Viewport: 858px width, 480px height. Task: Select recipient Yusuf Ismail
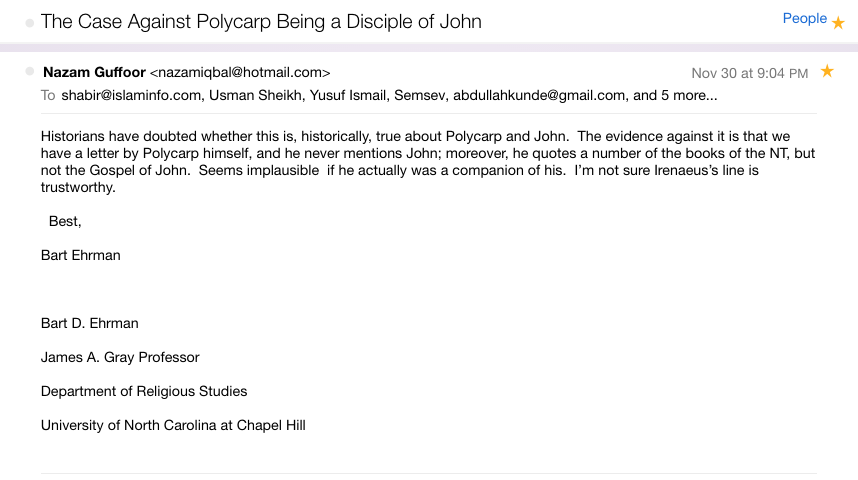coord(317,96)
